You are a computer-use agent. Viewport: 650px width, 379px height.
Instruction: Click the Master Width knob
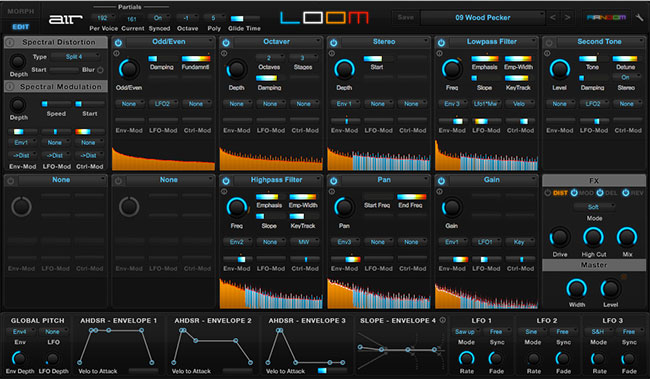point(577,289)
